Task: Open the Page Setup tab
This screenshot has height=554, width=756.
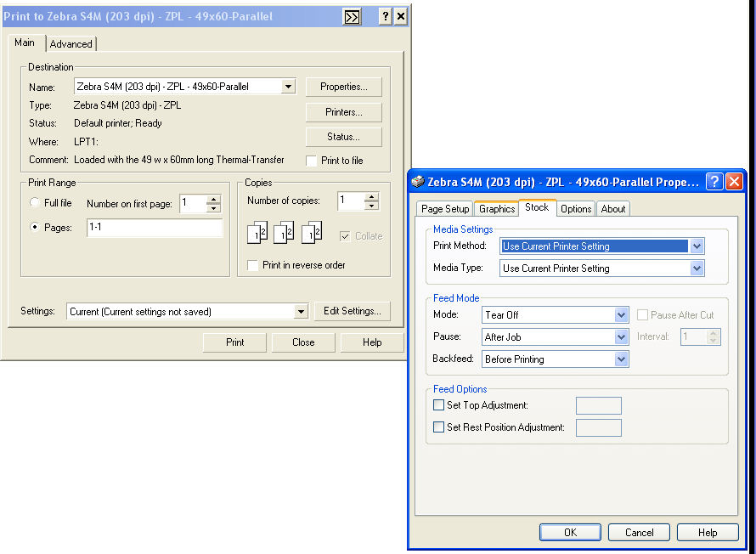Action: [445, 209]
